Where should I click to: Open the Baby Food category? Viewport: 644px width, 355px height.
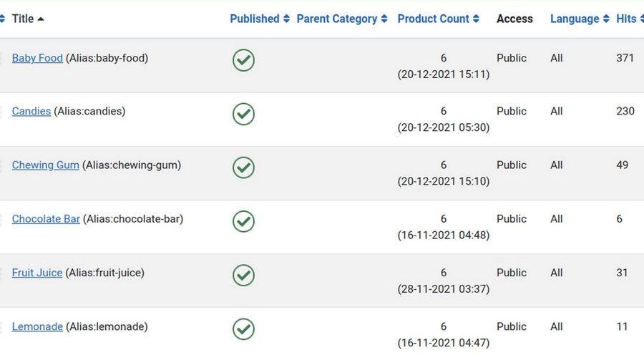37,58
